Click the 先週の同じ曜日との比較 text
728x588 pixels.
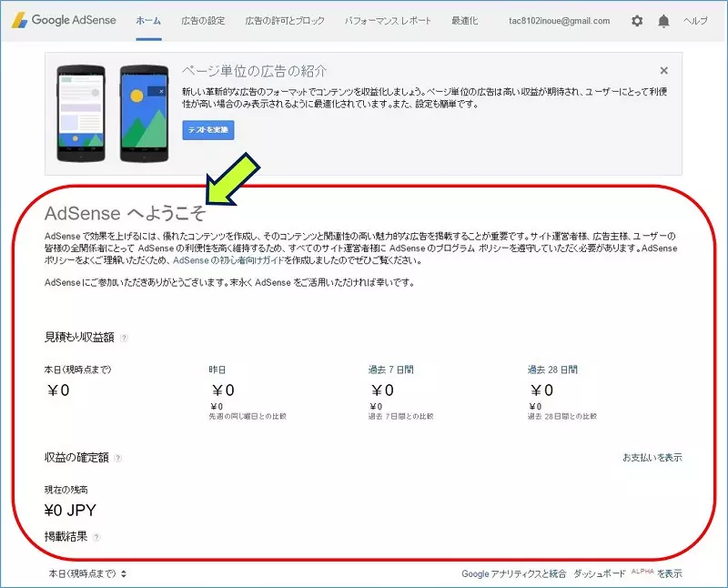[248, 417]
